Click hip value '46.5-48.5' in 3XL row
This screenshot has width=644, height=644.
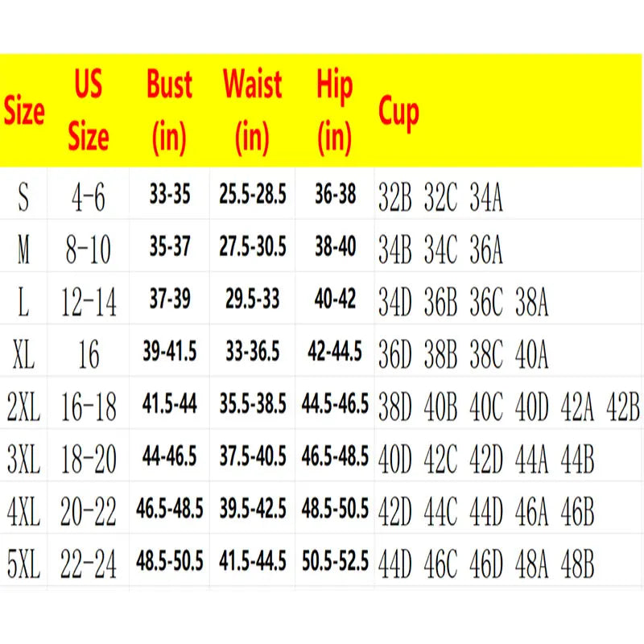point(335,456)
